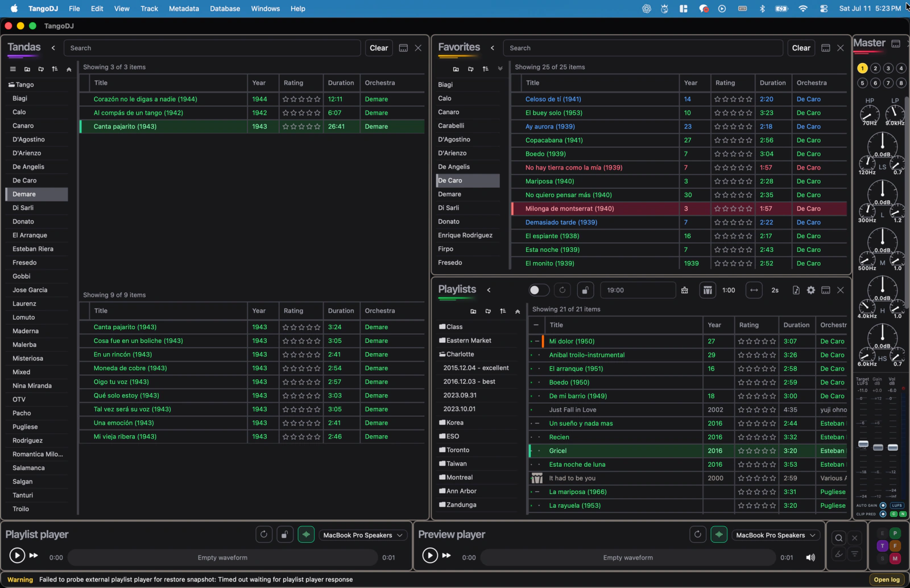The image size is (910, 588).
Task: Open the File menu
Action: tap(74, 9)
